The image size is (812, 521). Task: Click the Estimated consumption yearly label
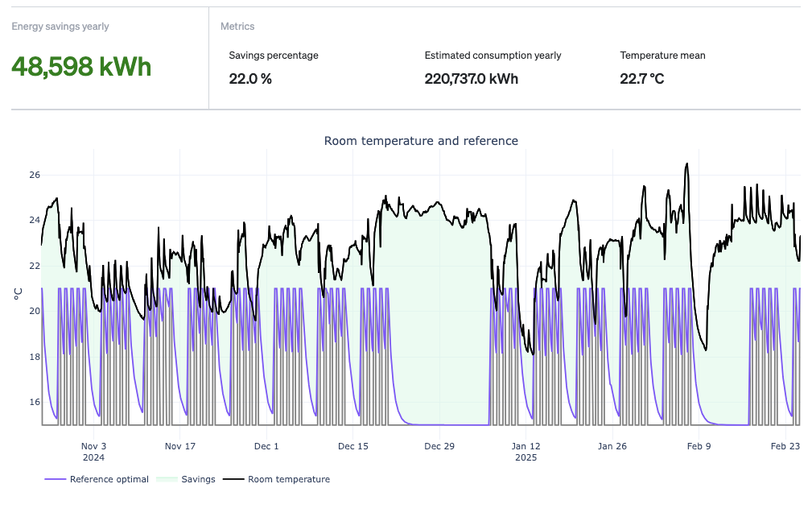click(493, 56)
